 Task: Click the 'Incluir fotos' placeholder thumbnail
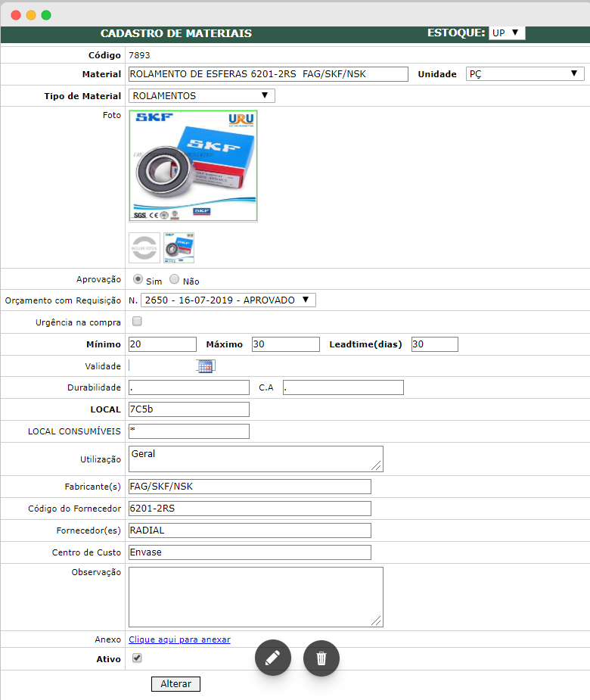point(144,247)
